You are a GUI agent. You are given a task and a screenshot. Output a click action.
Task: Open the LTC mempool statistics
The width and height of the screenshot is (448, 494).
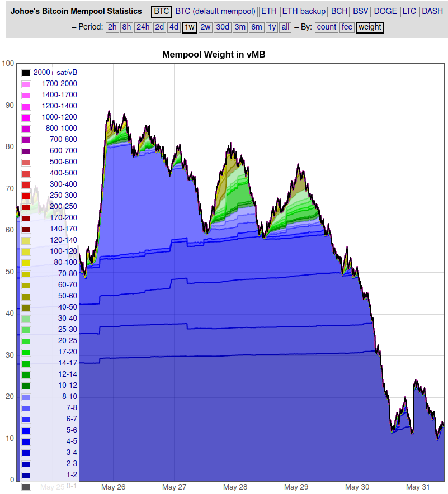[x=409, y=12]
